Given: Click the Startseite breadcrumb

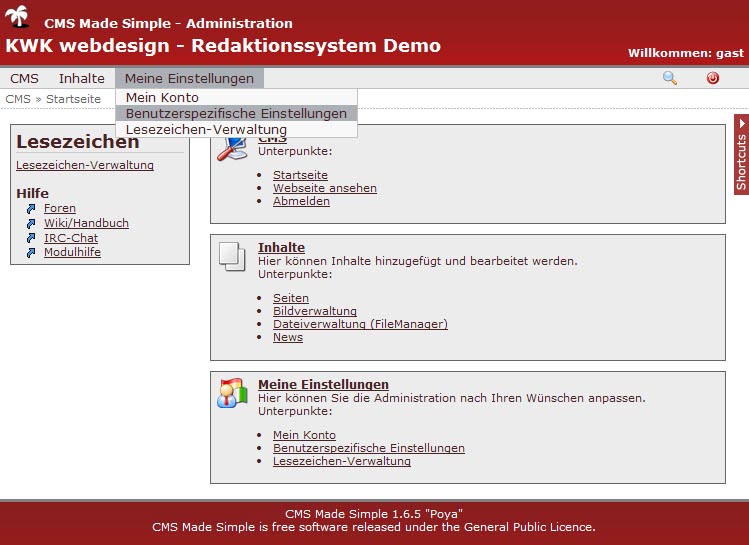Looking at the screenshot, I should [74, 99].
